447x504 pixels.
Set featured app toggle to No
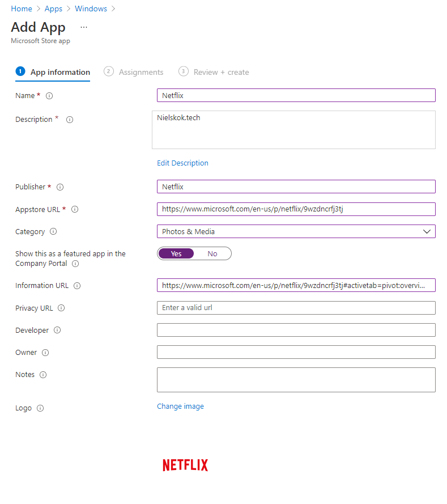pyautogui.click(x=212, y=253)
